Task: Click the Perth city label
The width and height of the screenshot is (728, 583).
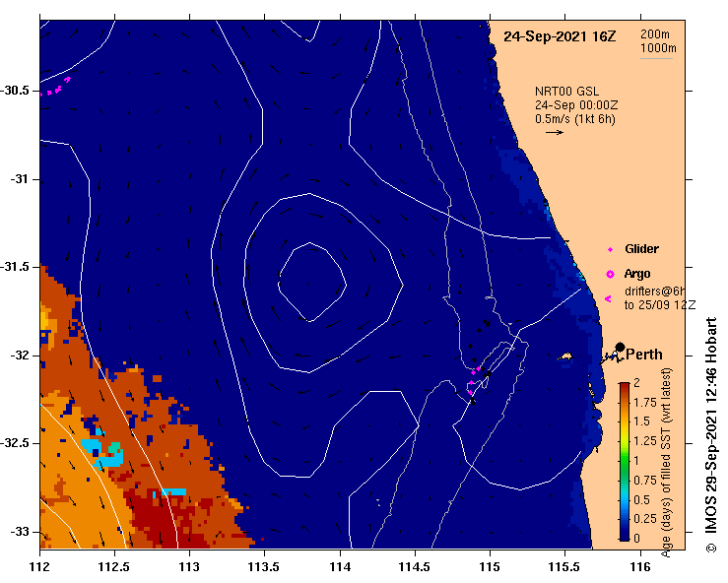Action: 644,355
